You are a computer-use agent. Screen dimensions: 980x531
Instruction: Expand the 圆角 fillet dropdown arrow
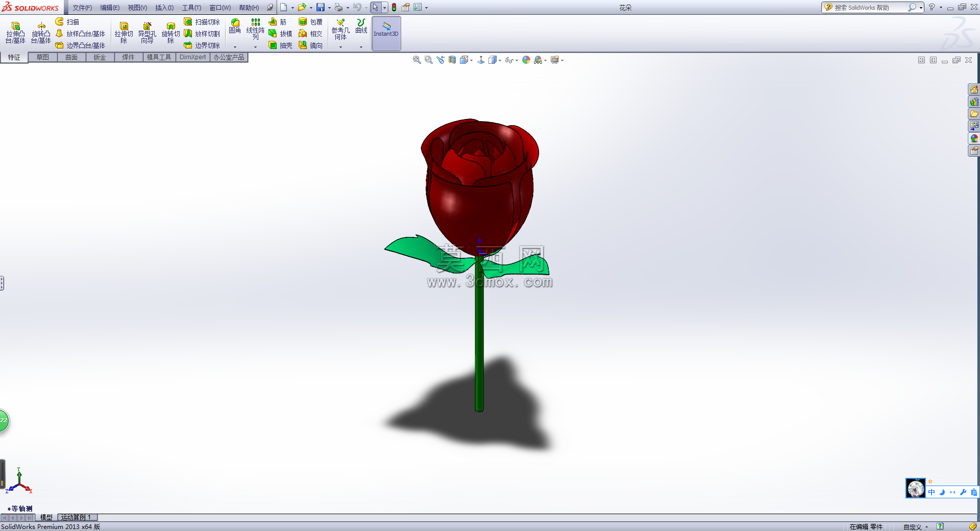235,47
